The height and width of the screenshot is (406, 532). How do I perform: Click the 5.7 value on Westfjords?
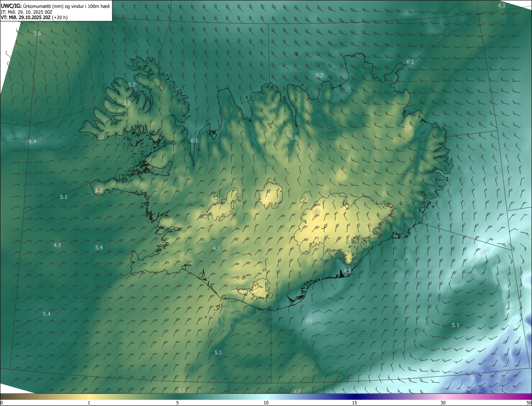coord(132,85)
